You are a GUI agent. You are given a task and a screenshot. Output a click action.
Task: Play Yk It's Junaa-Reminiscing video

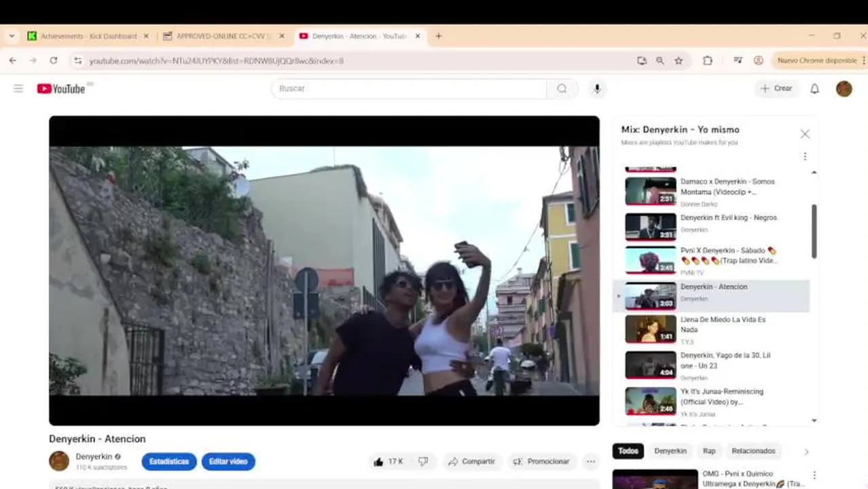(712, 401)
